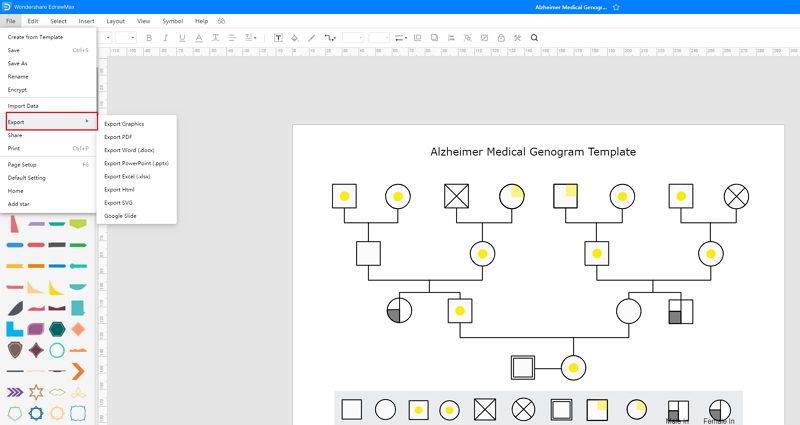Choose Export PDF from submenu
Viewport: 800px width, 425px height.
[x=118, y=137]
